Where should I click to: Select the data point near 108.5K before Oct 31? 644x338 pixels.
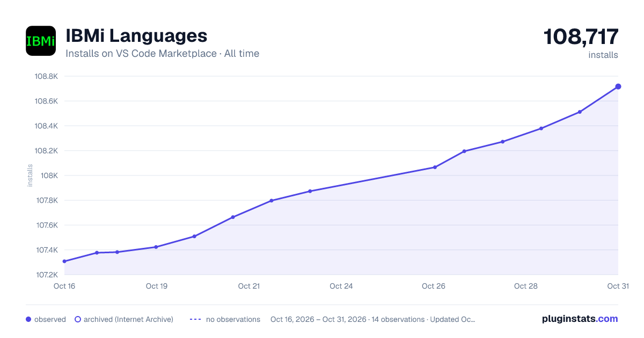tap(580, 112)
